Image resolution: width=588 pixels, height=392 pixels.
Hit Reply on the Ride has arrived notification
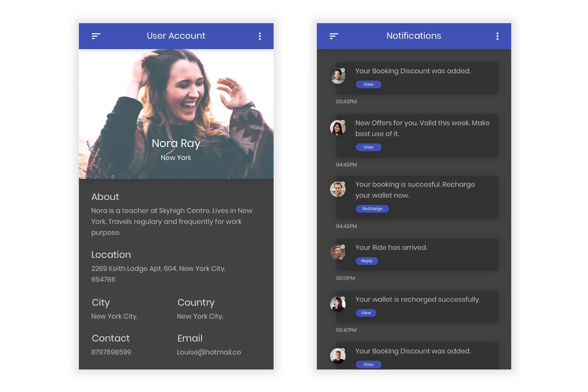pos(367,261)
